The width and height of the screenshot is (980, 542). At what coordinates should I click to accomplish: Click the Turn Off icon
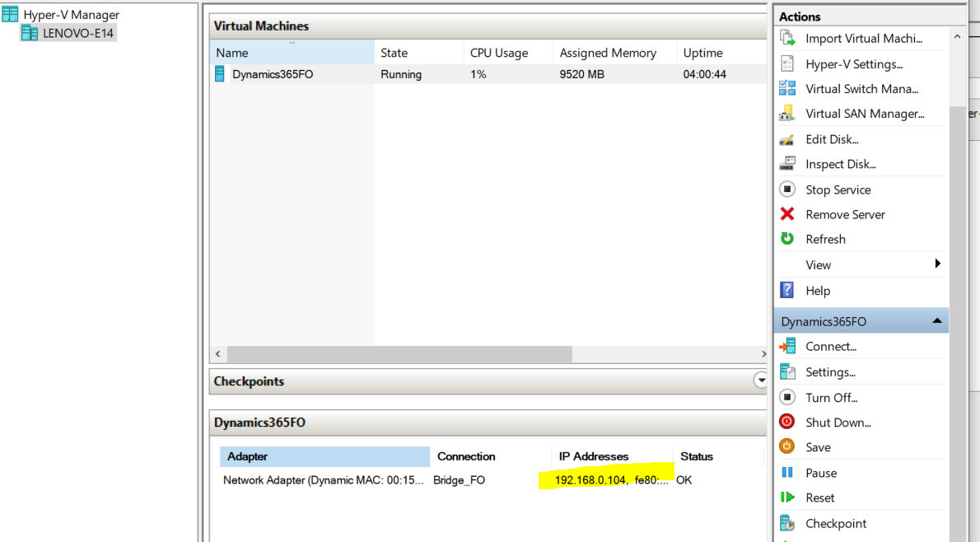[787, 398]
